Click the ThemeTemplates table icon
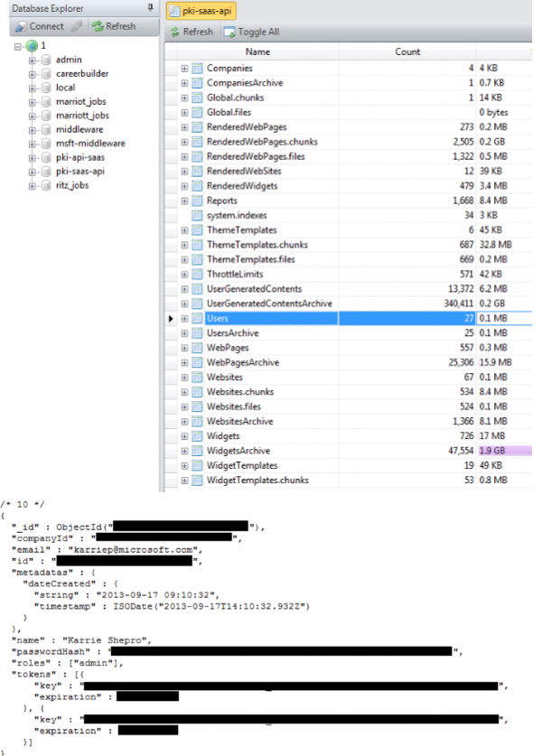The height and width of the screenshot is (756, 542). [x=197, y=230]
